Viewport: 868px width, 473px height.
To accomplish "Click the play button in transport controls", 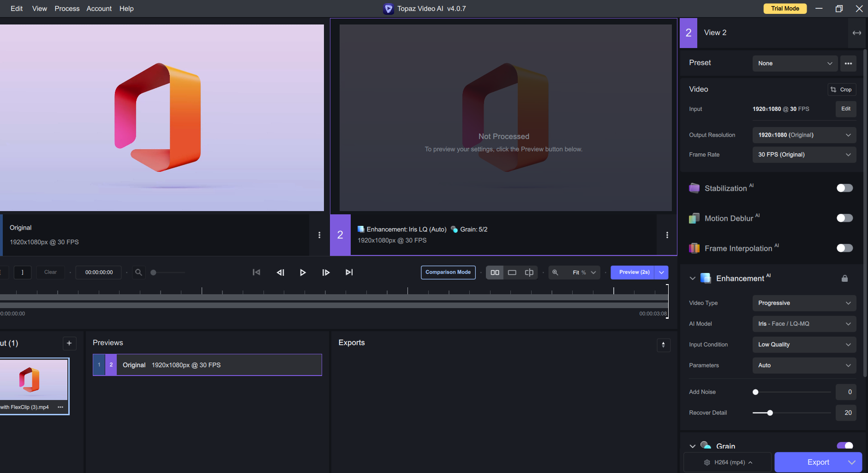I will pyautogui.click(x=303, y=273).
